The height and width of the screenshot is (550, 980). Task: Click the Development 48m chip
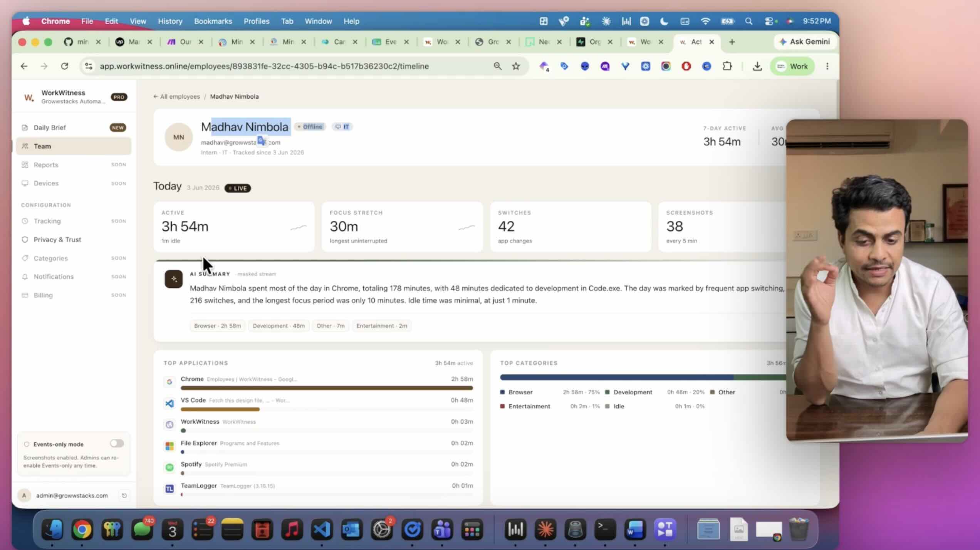(x=279, y=326)
